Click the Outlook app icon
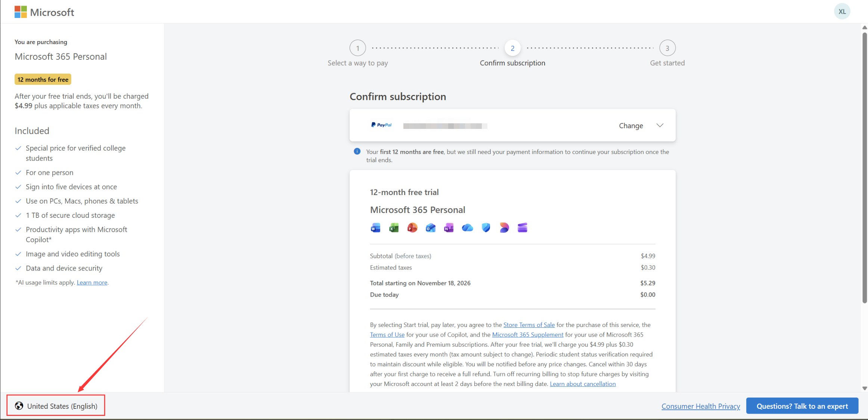Viewport: 868px width, 420px height. coord(430,228)
